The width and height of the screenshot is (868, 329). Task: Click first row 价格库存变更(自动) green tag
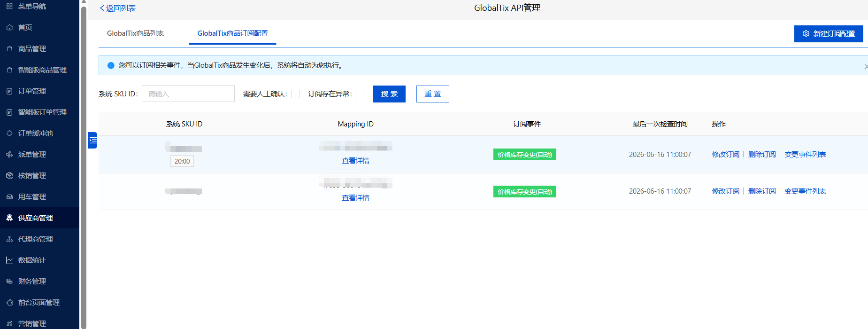525,155
